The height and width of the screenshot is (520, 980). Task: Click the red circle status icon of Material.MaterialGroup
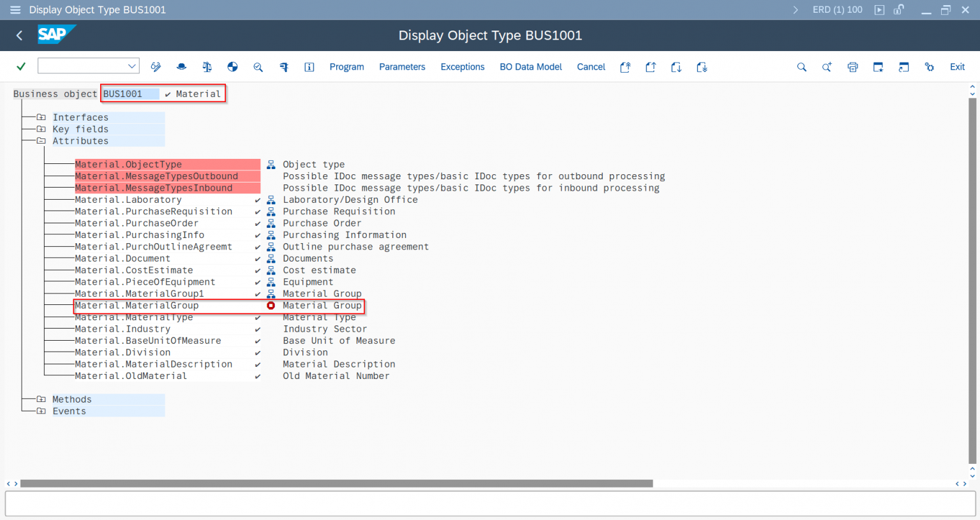(271, 306)
